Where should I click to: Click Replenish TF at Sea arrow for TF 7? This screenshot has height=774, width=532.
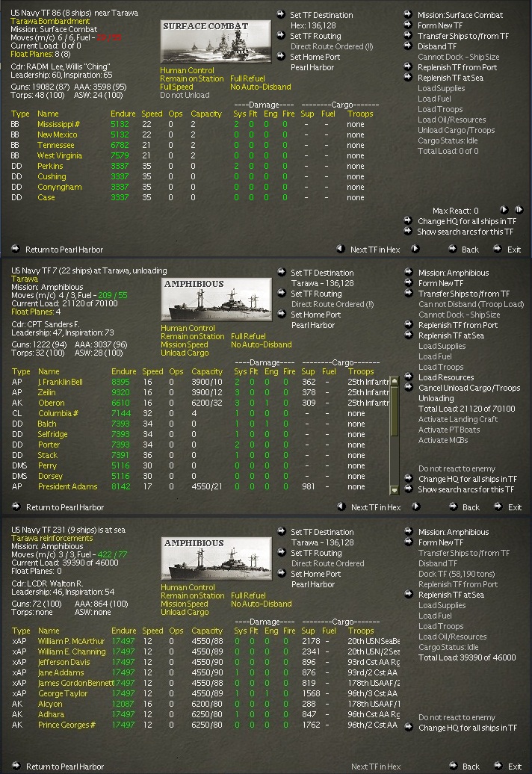(409, 335)
